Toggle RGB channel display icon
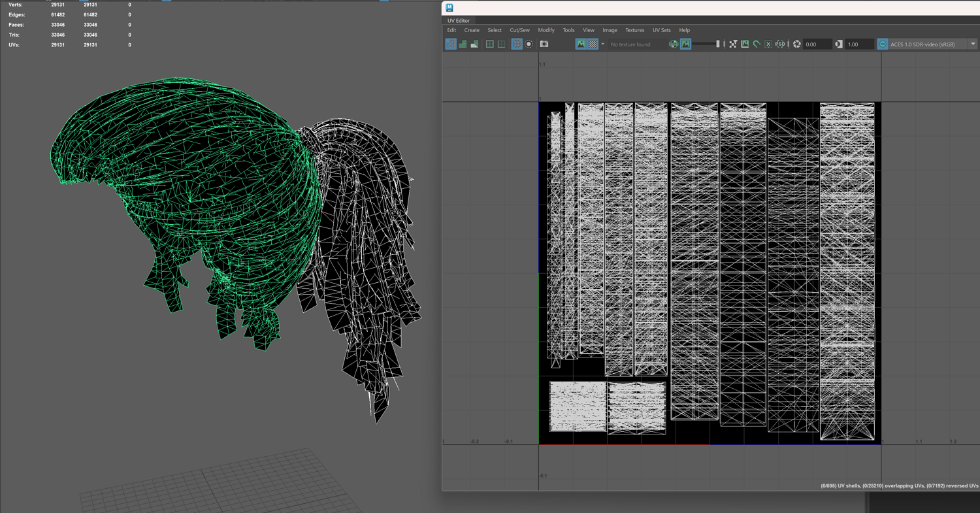The image size is (980, 513). (674, 44)
